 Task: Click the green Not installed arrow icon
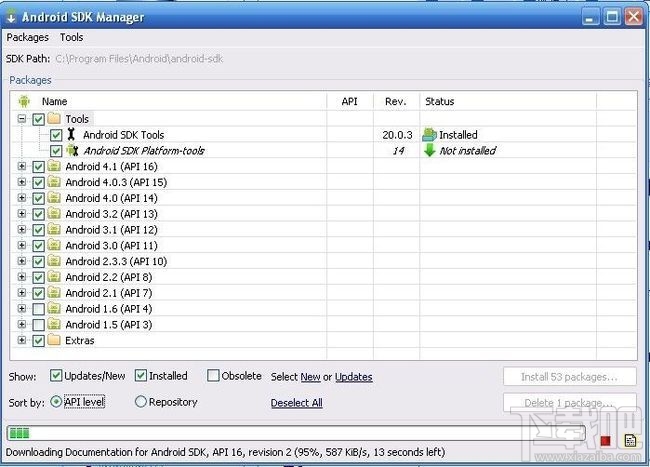coord(429,150)
